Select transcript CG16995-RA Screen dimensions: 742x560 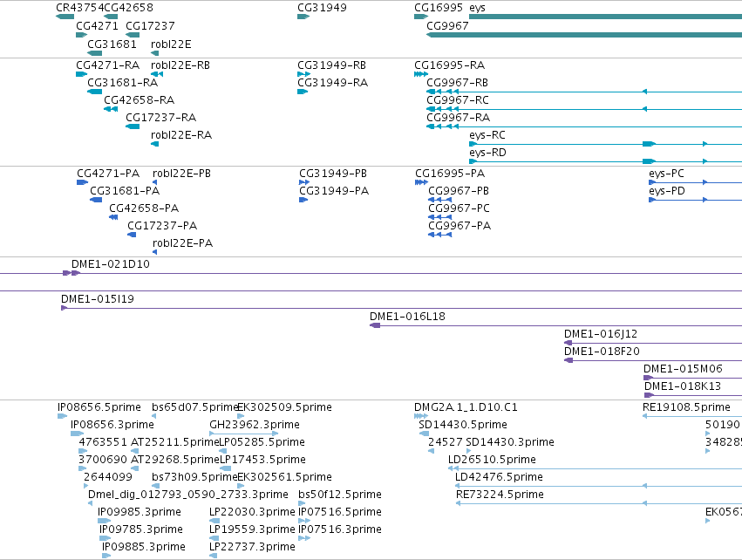(x=450, y=65)
